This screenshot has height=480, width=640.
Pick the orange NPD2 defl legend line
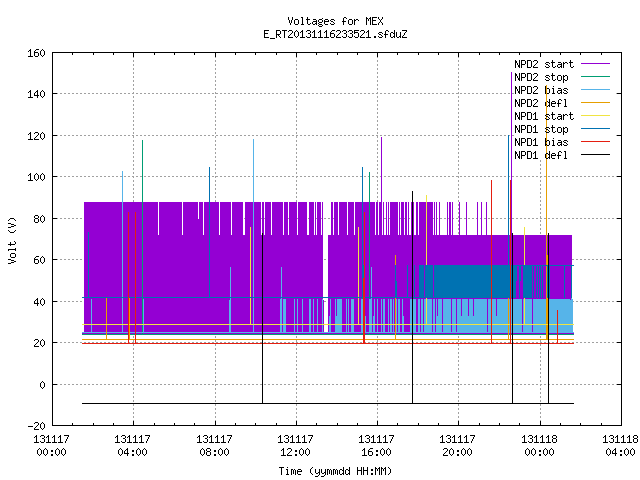tap(595, 103)
